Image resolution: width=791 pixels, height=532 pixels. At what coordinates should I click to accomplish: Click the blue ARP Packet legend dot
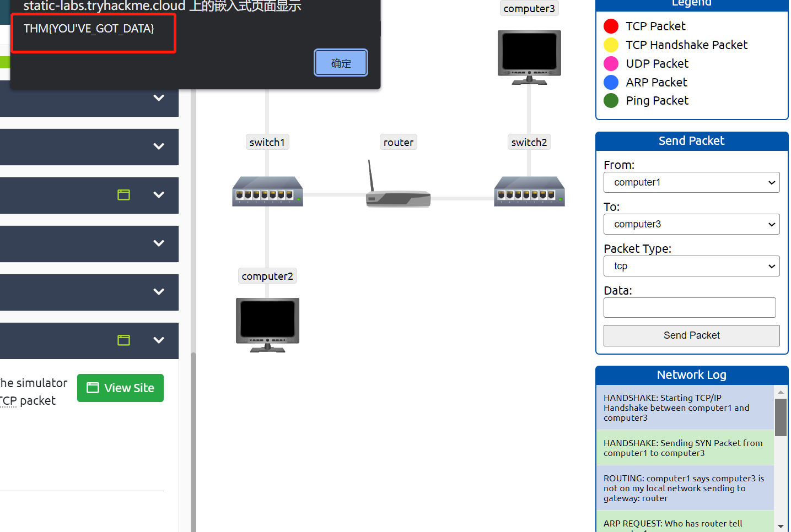pos(611,83)
